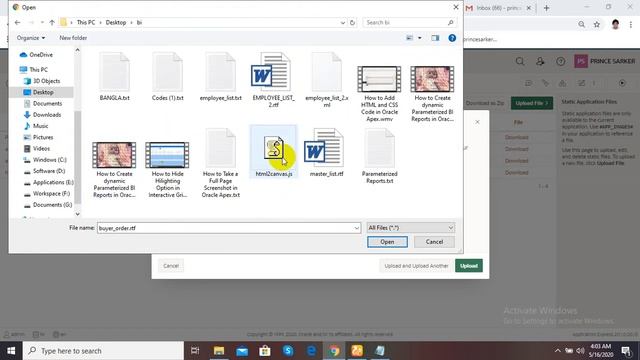Screen dimensions: 640x360
Task: Cancel the Open file dialog
Action: [434, 242]
